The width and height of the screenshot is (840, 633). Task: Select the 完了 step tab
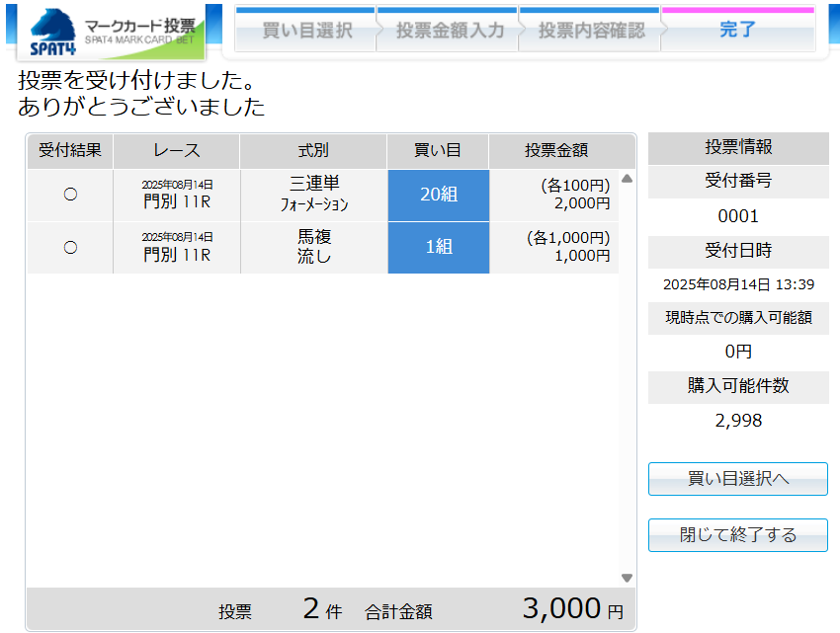tap(737, 30)
